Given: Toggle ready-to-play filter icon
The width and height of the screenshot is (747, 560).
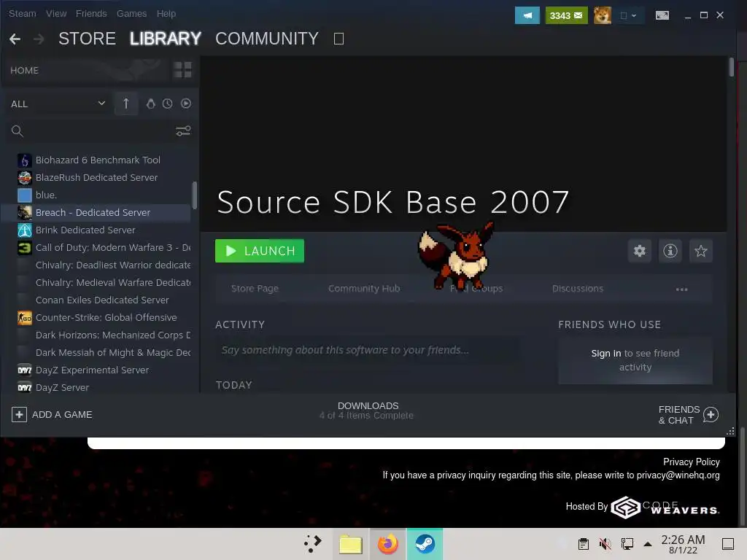Looking at the screenshot, I should tap(186, 104).
